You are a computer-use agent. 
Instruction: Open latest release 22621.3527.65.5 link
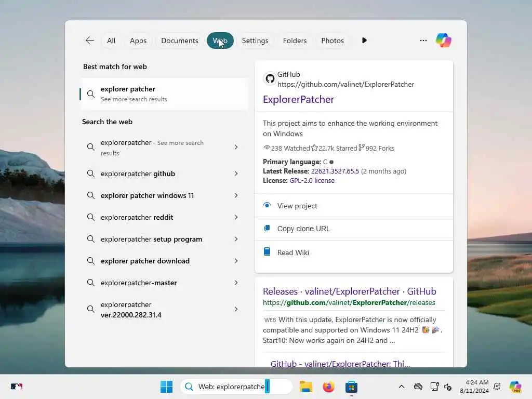point(335,171)
